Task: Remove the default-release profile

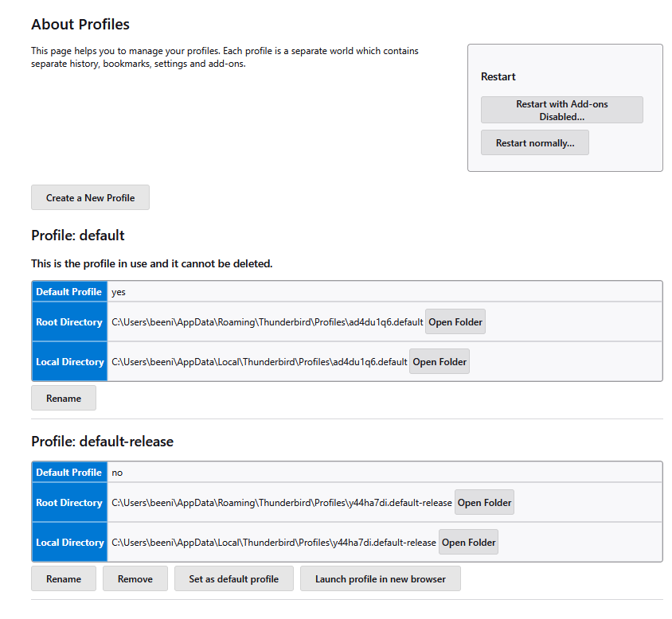Action: (135, 579)
